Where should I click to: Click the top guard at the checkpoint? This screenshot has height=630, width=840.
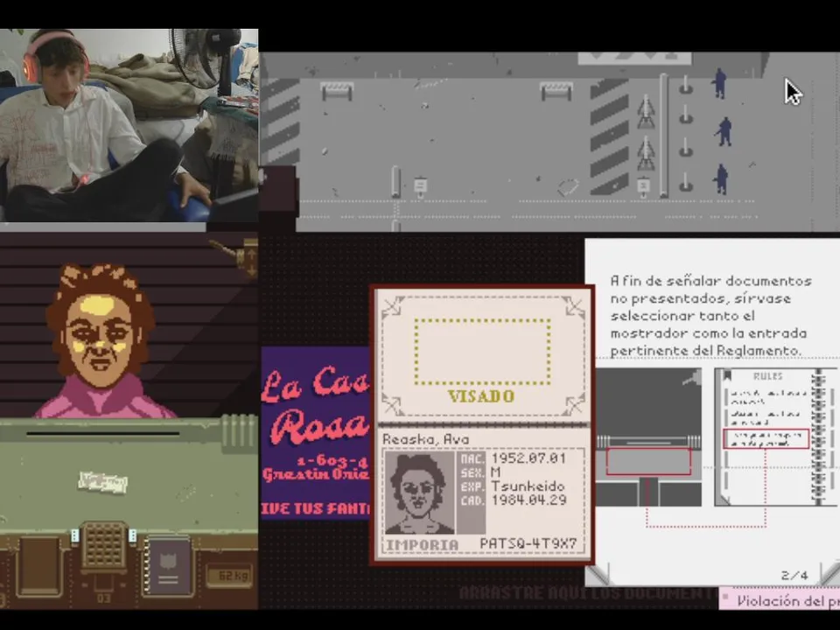pyautogui.click(x=719, y=84)
